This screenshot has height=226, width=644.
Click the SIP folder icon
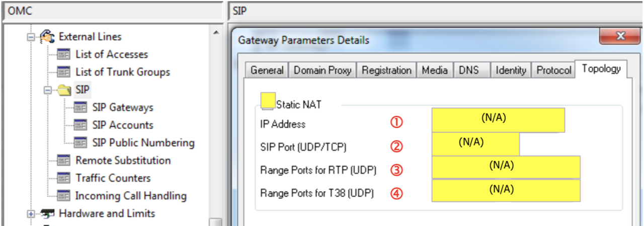click(63, 90)
